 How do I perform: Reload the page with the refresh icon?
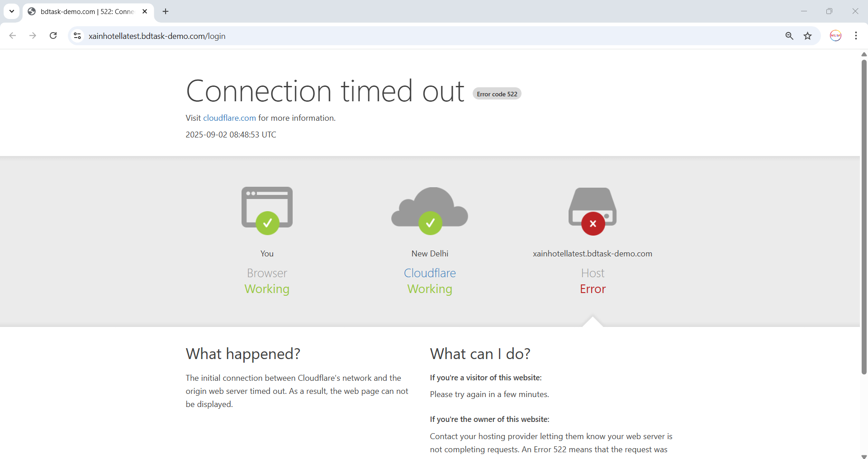point(53,36)
